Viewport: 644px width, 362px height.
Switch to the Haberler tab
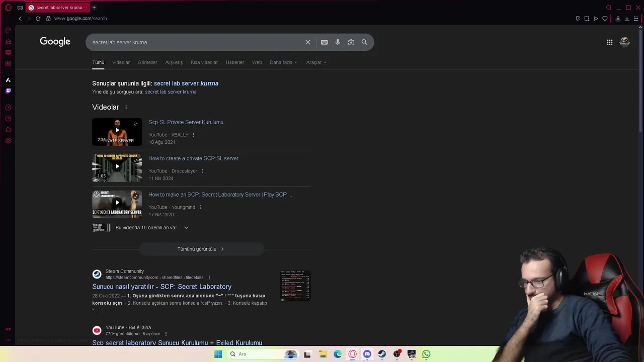(x=235, y=62)
